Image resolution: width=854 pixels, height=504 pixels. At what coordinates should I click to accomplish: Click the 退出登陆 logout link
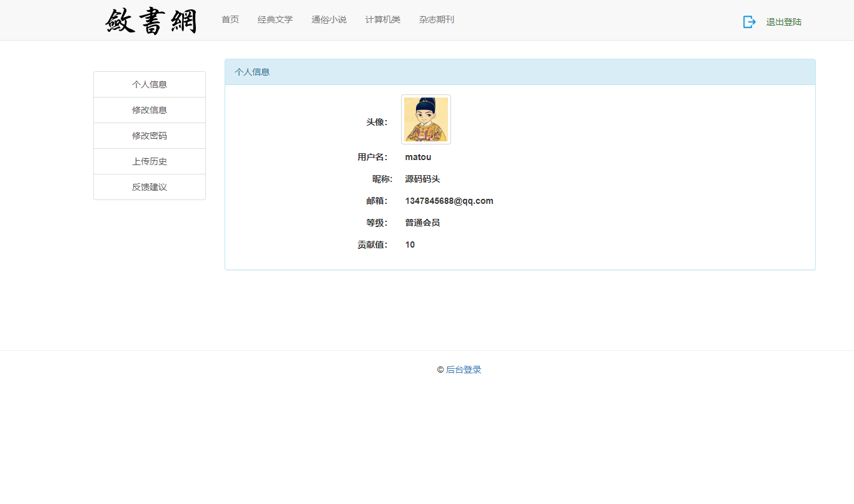783,22
